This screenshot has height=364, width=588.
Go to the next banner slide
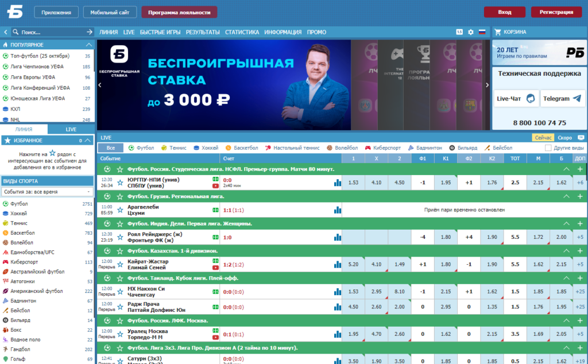487,85
